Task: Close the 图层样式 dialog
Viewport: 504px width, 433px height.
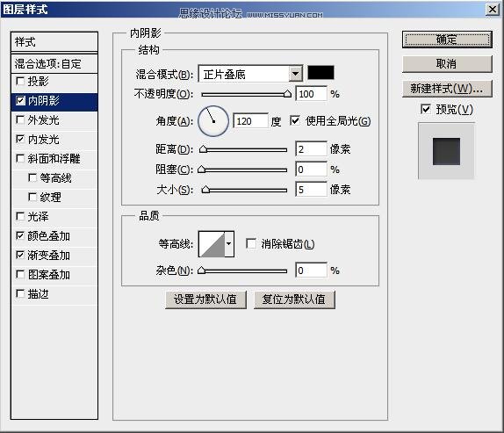Action: pos(493,10)
